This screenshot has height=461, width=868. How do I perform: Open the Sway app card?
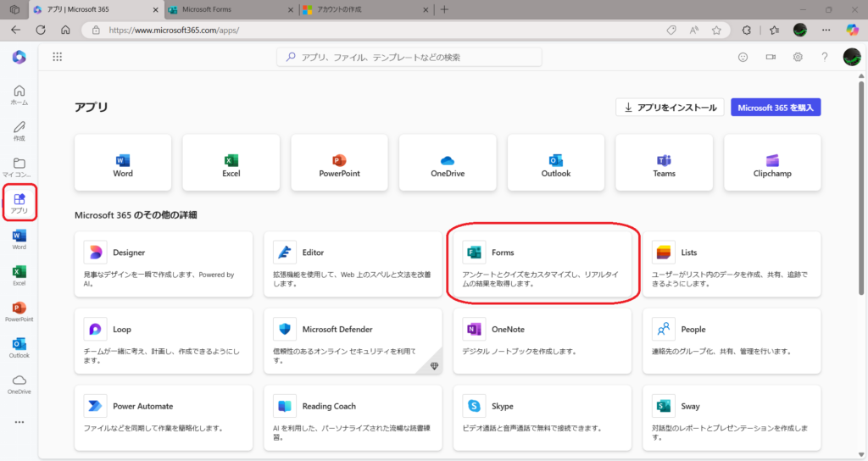click(x=732, y=418)
